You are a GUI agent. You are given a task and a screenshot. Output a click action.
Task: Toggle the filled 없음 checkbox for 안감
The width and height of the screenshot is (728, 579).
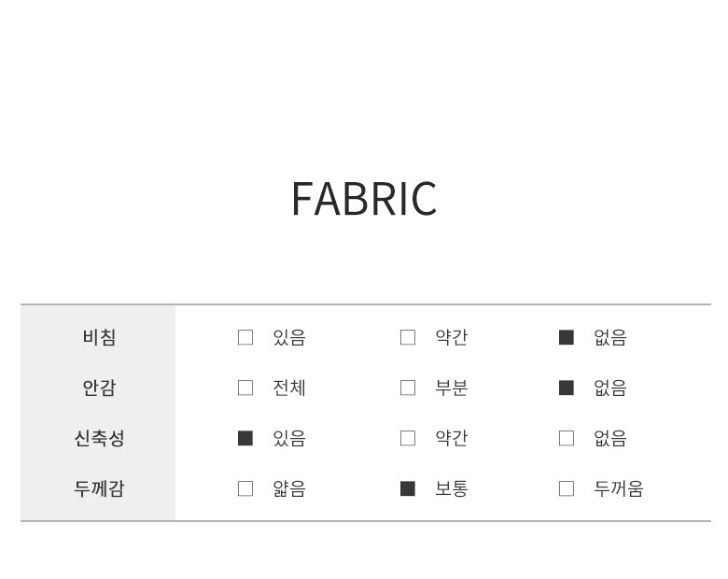point(567,388)
